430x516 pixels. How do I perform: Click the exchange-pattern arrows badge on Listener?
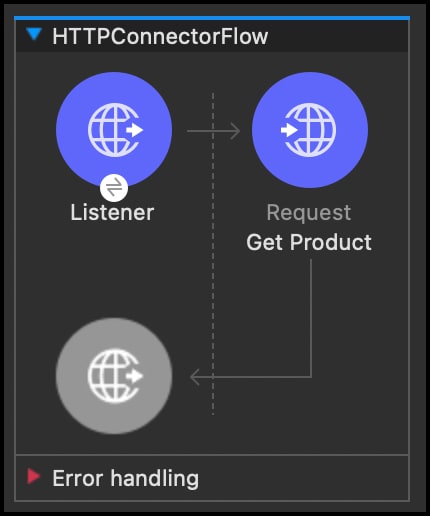point(114,188)
